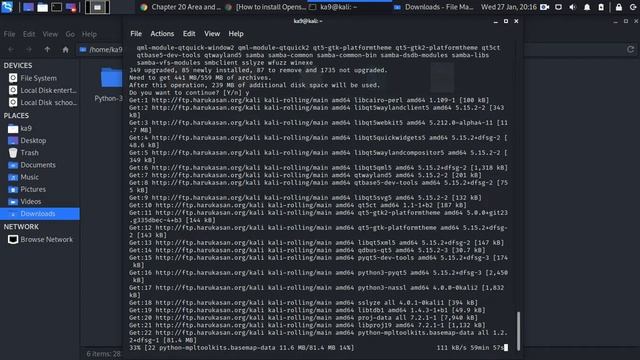Viewport: 640px width, 360px height.
Task: Switch to How to install Opens... window
Action: coord(265,7)
